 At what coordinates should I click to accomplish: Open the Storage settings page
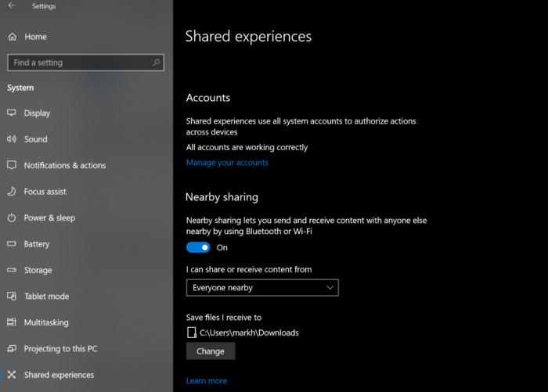(x=38, y=270)
